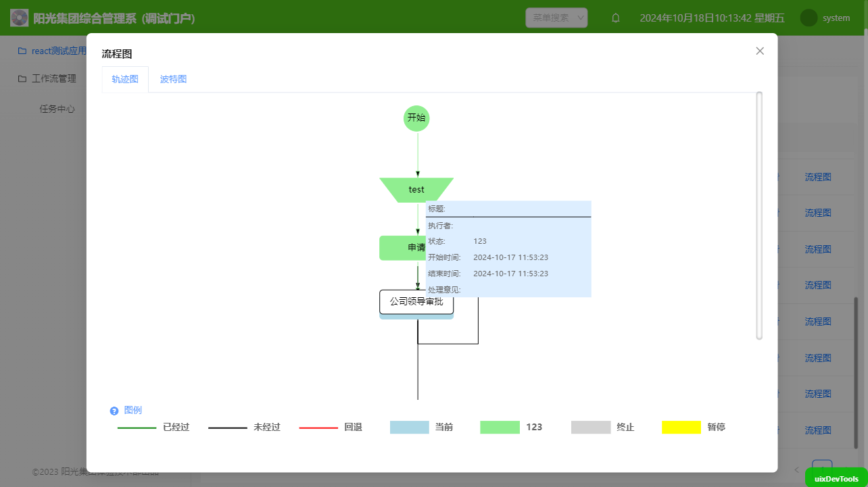Click the react测试应用 folder icon

coord(22,51)
